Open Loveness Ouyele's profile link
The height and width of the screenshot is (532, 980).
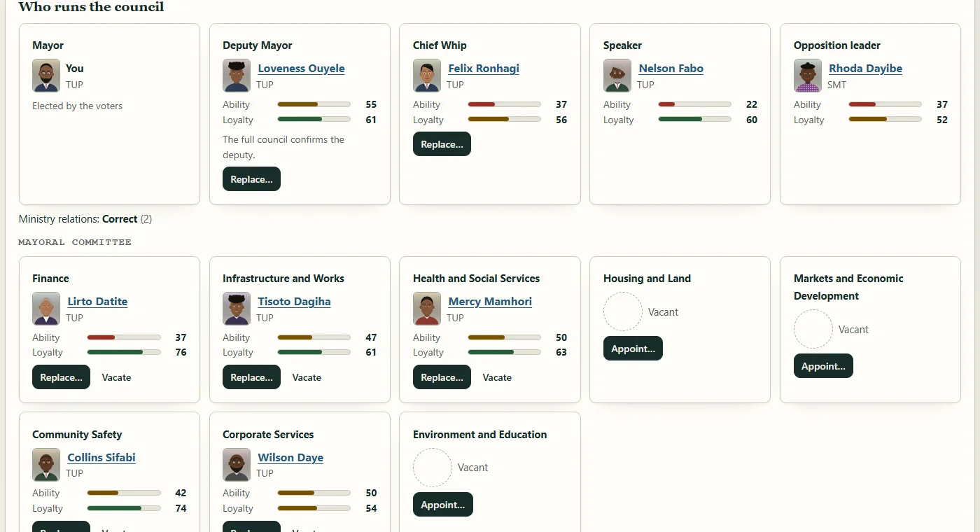301,69
